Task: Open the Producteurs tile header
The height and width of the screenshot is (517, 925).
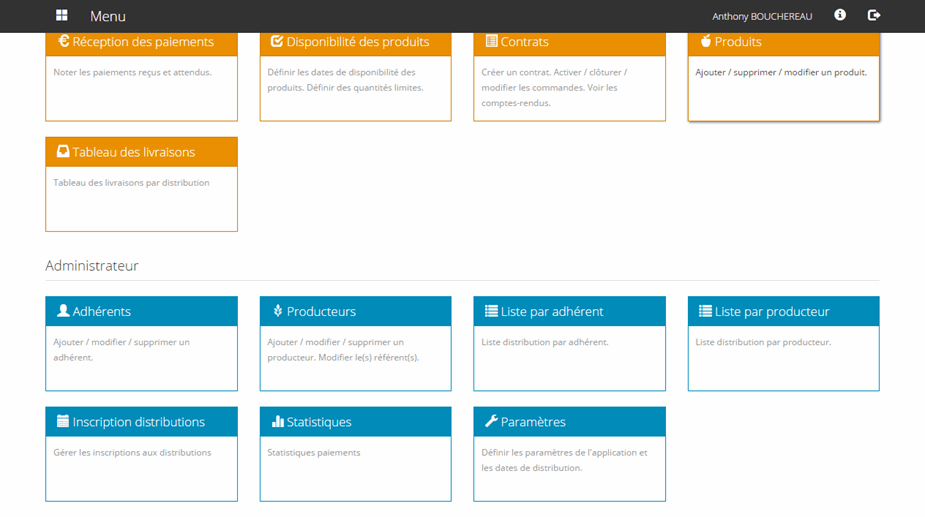Action: pos(355,311)
